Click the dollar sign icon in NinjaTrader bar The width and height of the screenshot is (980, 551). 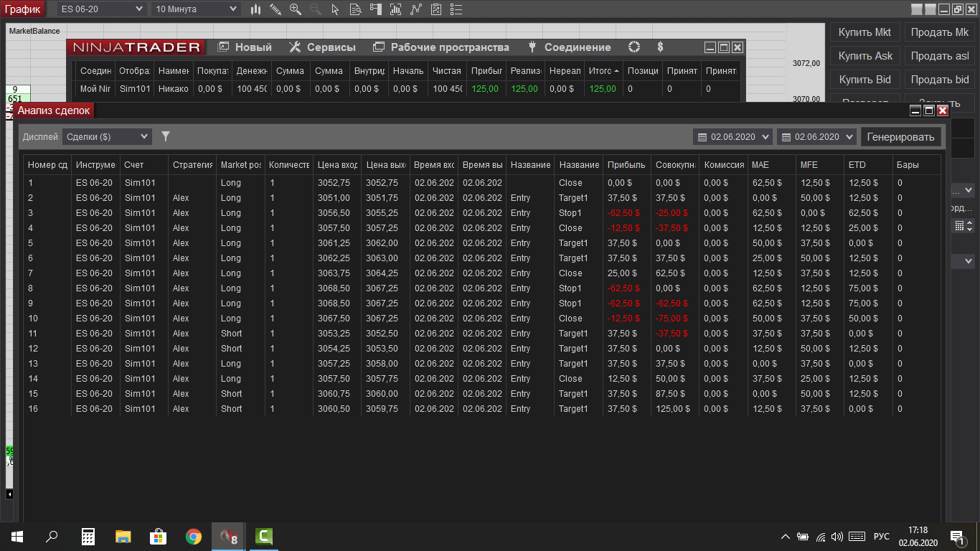pos(660,47)
